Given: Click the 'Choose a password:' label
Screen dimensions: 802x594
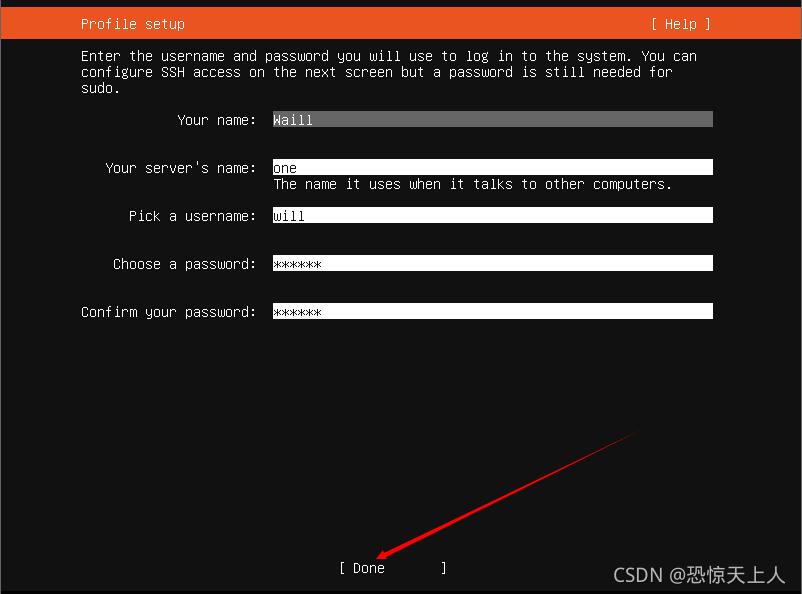Looking at the screenshot, I should 184,264.
